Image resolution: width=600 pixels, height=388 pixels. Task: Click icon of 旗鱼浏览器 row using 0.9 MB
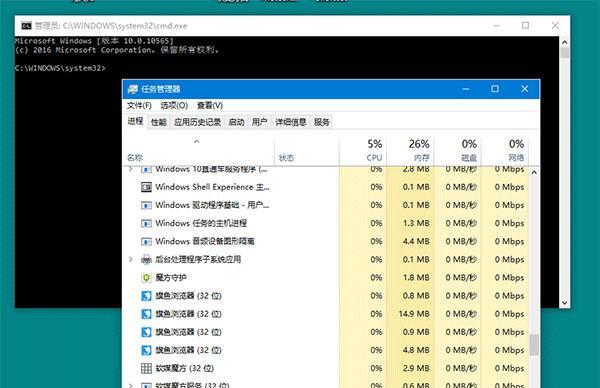[146, 332]
